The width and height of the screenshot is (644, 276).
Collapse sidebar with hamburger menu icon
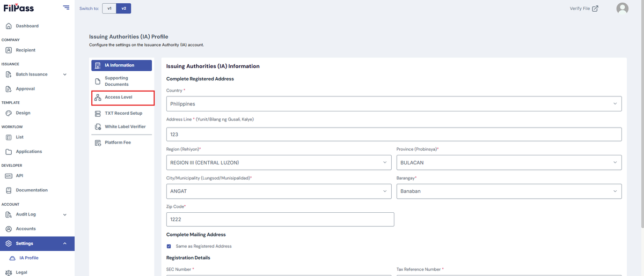pyautogui.click(x=66, y=8)
